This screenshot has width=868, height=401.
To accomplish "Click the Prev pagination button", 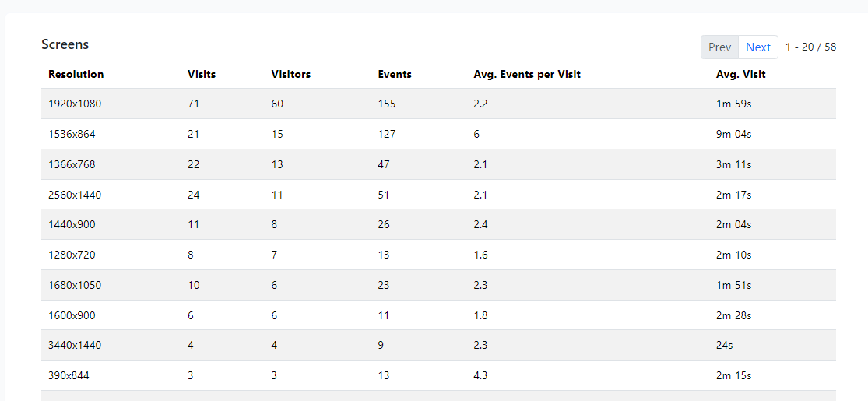I will point(719,47).
